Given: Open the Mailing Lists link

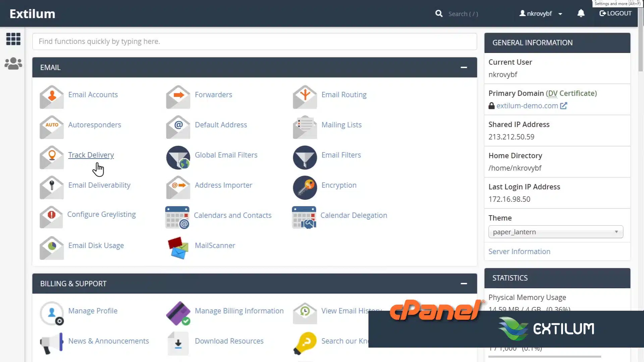Looking at the screenshot, I should click(341, 125).
